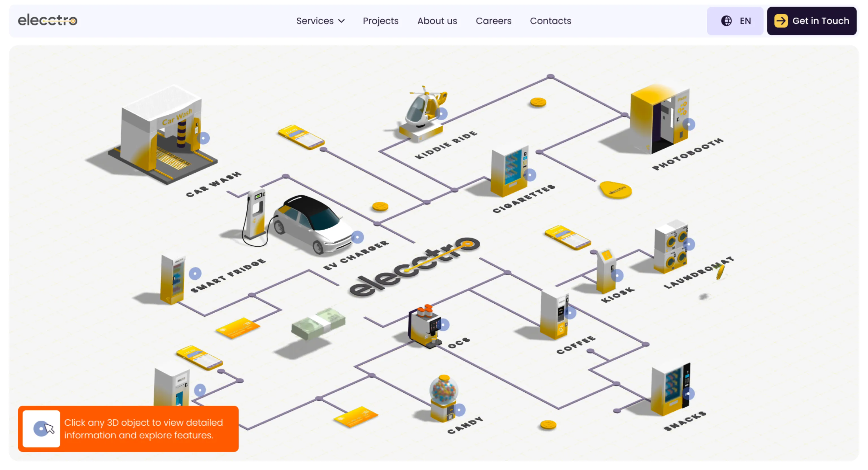Click the hotspot dot on Photobooth

[689, 124]
